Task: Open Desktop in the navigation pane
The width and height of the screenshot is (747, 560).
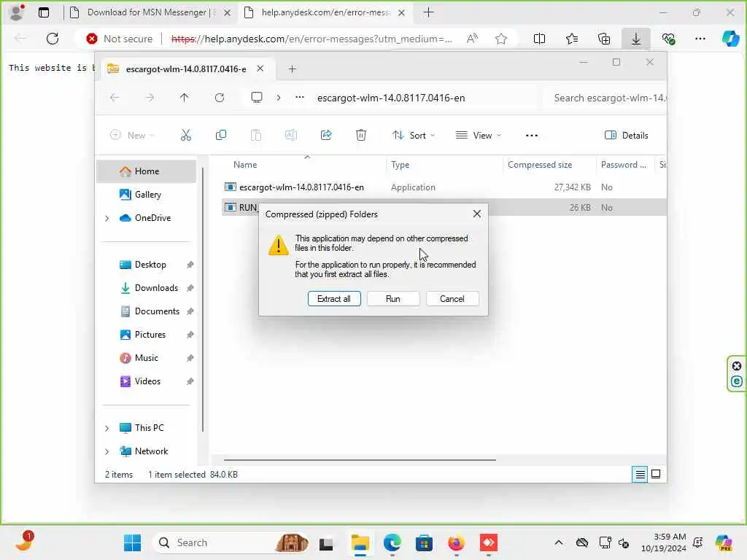Action: pyautogui.click(x=146, y=264)
